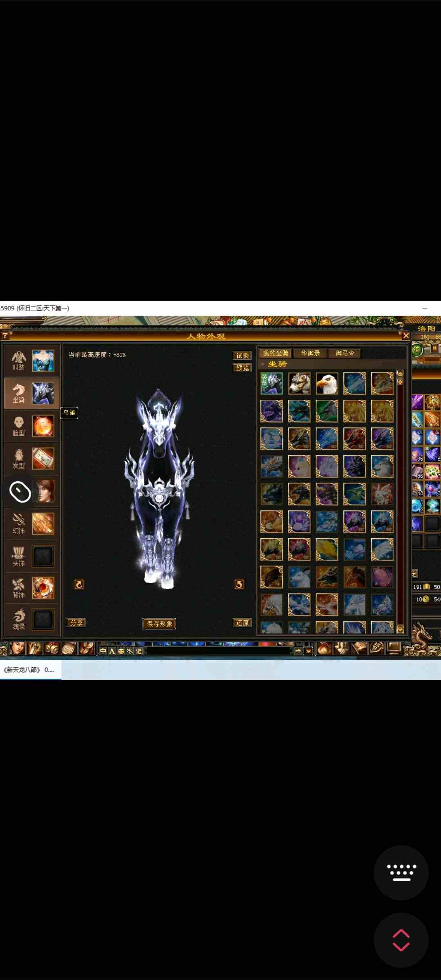Open the 发型 hairstyle category
The width and height of the screenshot is (441, 980).
(x=18, y=459)
